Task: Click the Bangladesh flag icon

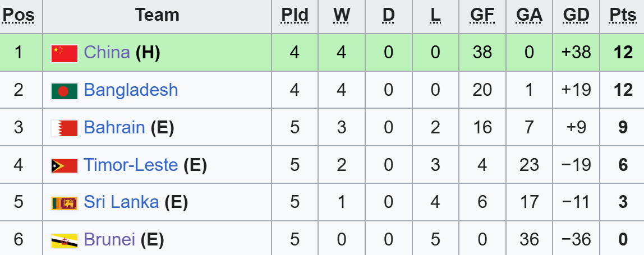Action: [x=64, y=91]
